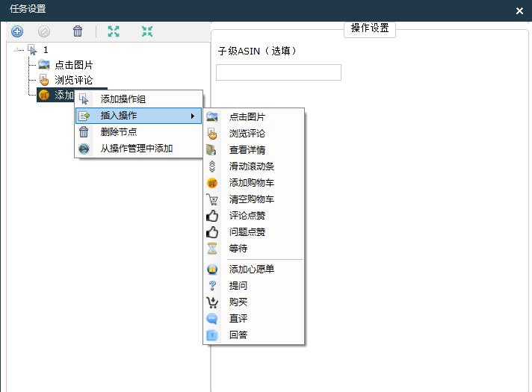
Task: Click the wishlist icon beside 添加心愿单
Action: click(212, 270)
